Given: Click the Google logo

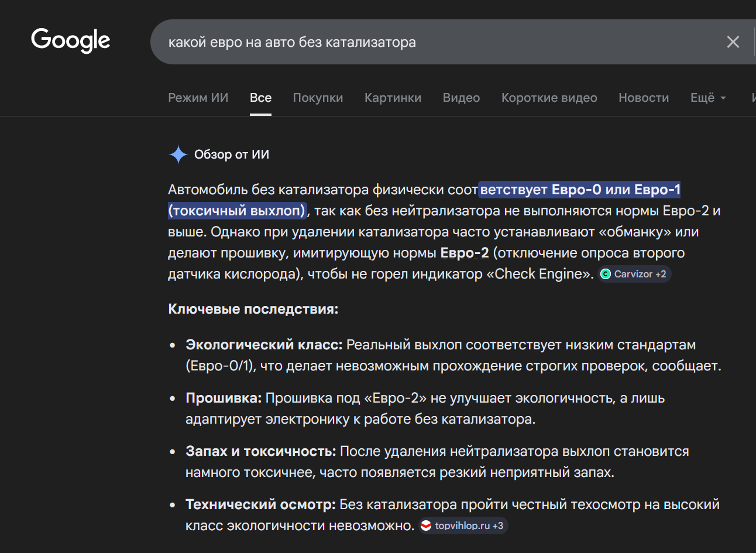Looking at the screenshot, I should (70, 40).
